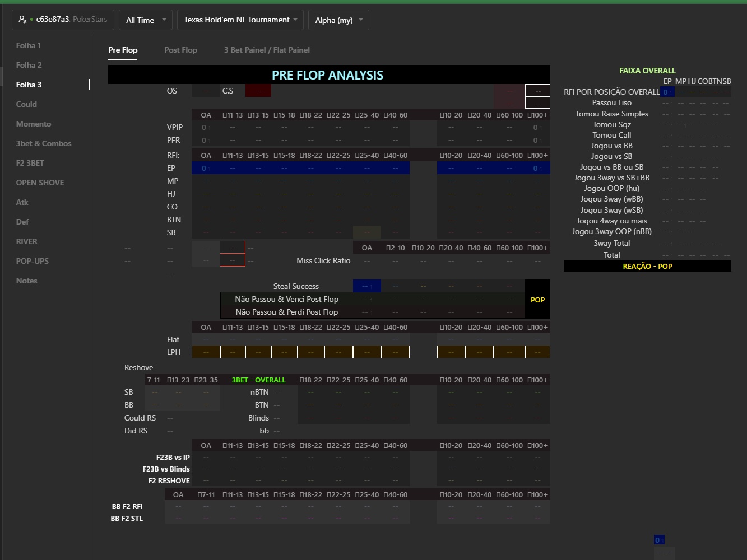The height and width of the screenshot is (560, 747).
Task: Click the Jogou OOP (hu) label
Action: point(612,188)
